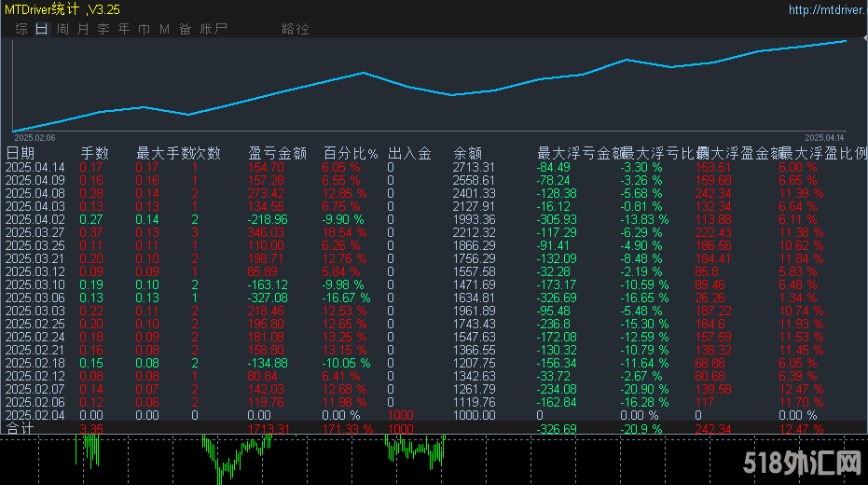Click the 1000.00 balance value
Screen dimensions: 868x485
[x=474, y=415]
